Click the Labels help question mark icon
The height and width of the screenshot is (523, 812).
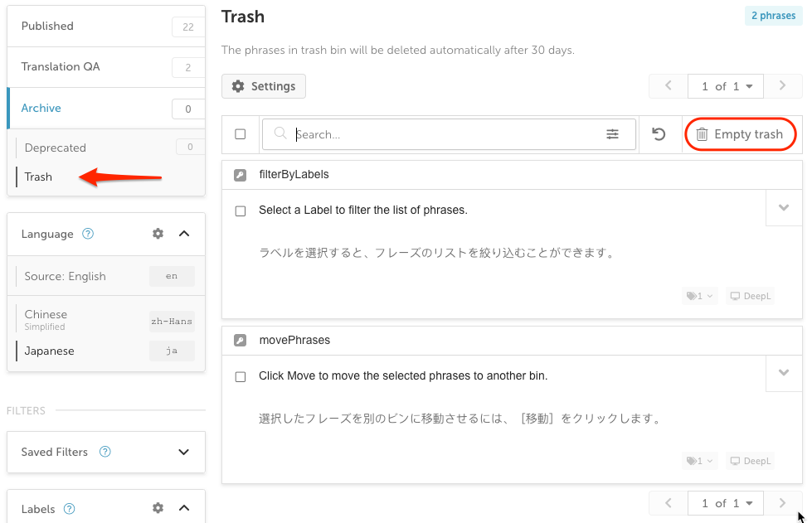tap(69, 509)
